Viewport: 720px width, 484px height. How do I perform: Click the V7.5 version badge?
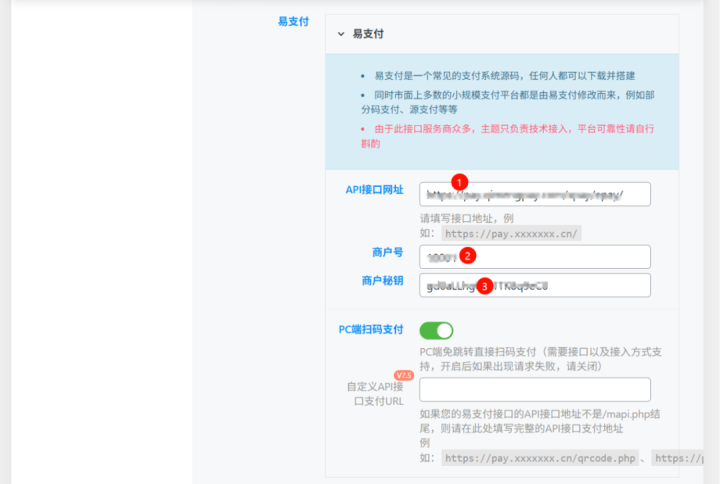[x=404, y=375]
